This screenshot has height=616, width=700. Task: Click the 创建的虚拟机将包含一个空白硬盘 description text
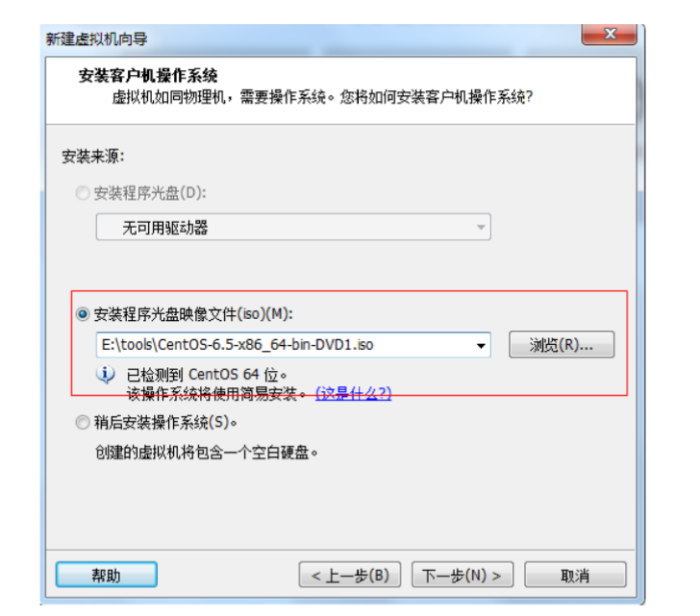(x=206, y=453)
